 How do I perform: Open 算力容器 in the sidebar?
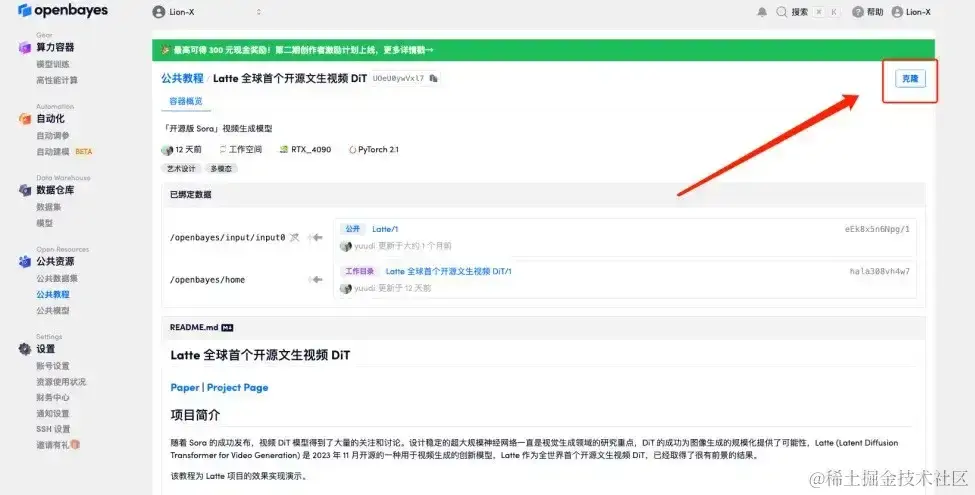tap(55, 47)
